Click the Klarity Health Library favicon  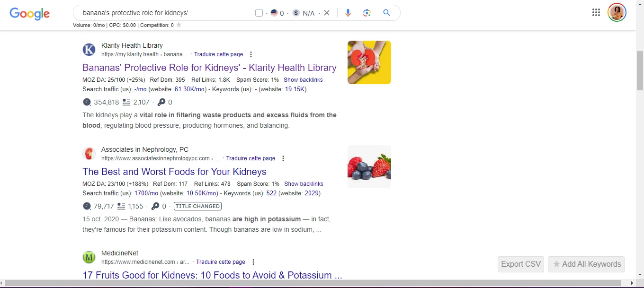89,50
